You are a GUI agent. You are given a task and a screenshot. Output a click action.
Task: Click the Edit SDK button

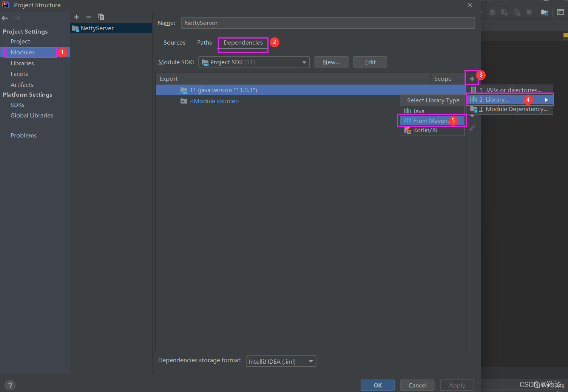click(x=370, y=62)
